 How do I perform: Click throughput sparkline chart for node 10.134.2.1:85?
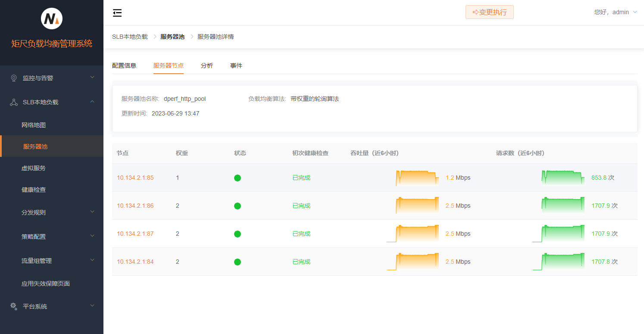point(417,178)
